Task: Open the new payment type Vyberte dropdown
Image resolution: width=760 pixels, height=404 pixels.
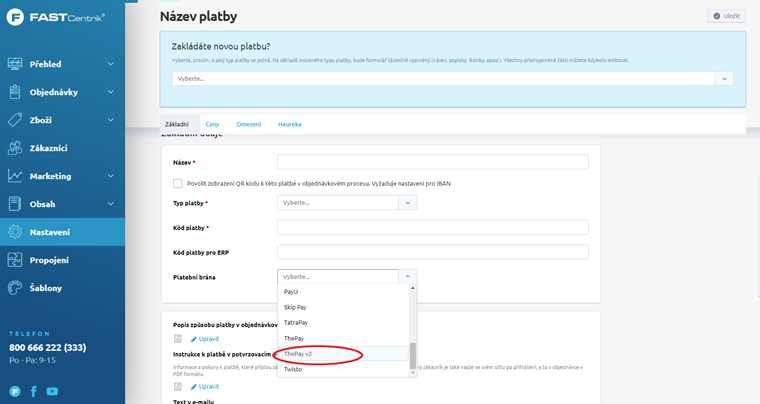Action: coord(452,78)
